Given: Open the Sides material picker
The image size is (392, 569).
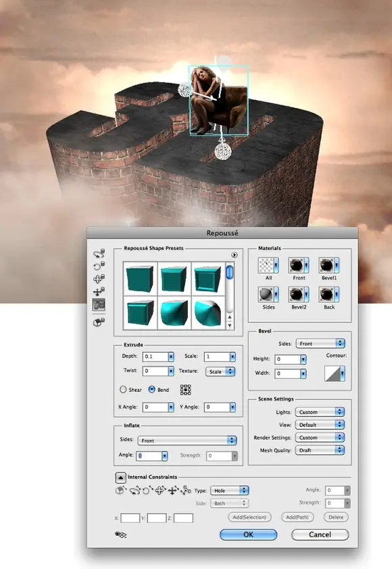Looking at the screenshot, I should [x=268, y=294].
